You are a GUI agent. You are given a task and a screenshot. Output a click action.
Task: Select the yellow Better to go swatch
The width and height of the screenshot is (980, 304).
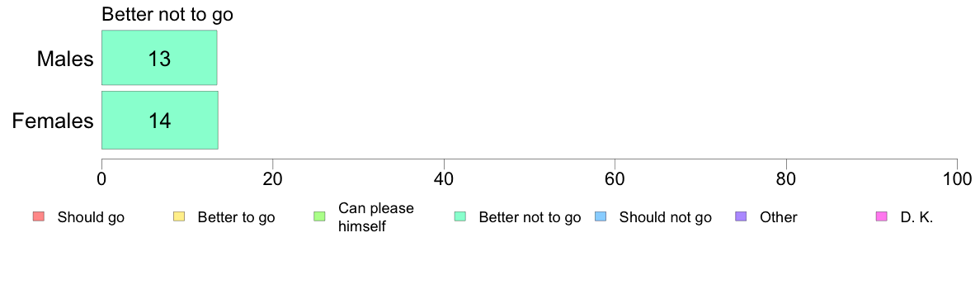coord(178,217)
